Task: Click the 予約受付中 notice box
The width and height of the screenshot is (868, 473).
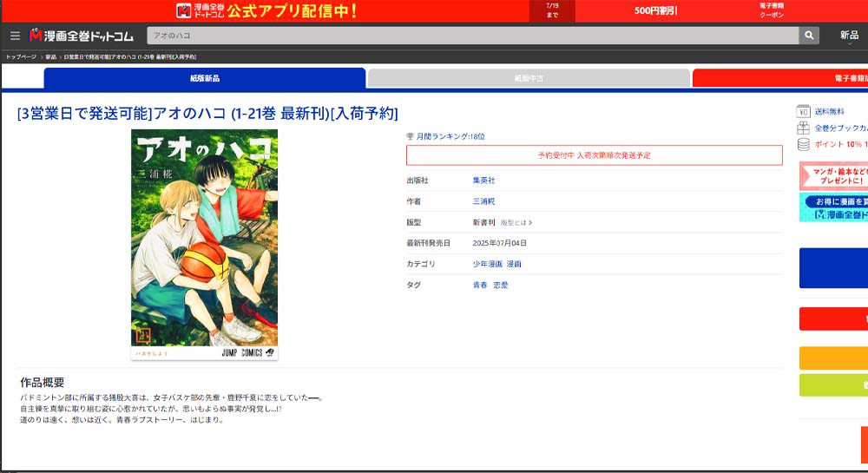Action: pos(594,155)
